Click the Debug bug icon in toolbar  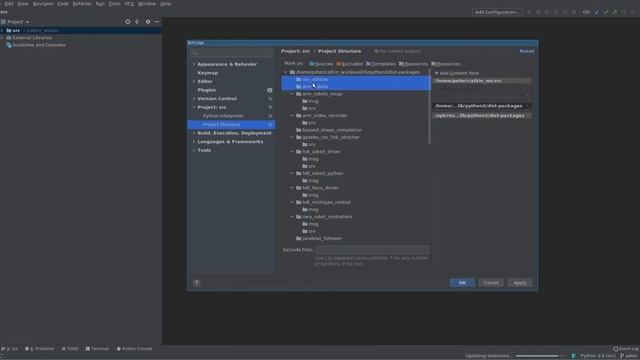(538, 12)
